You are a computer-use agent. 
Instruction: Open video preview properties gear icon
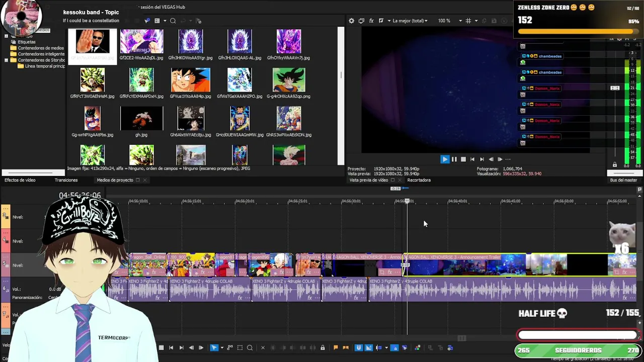coord(351,21)
